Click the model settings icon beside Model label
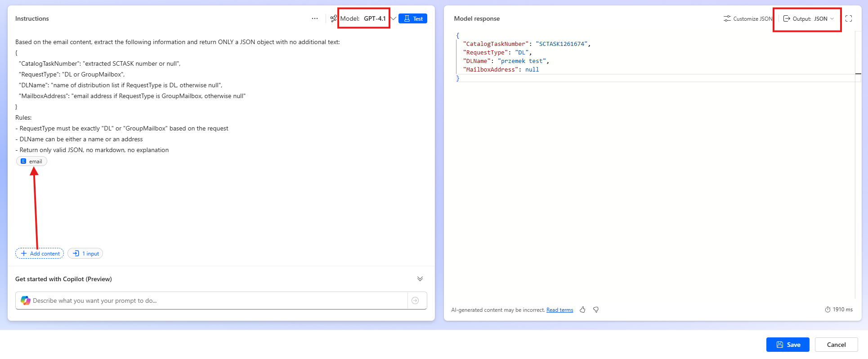868x359 pixels. [x=333, y=18]
